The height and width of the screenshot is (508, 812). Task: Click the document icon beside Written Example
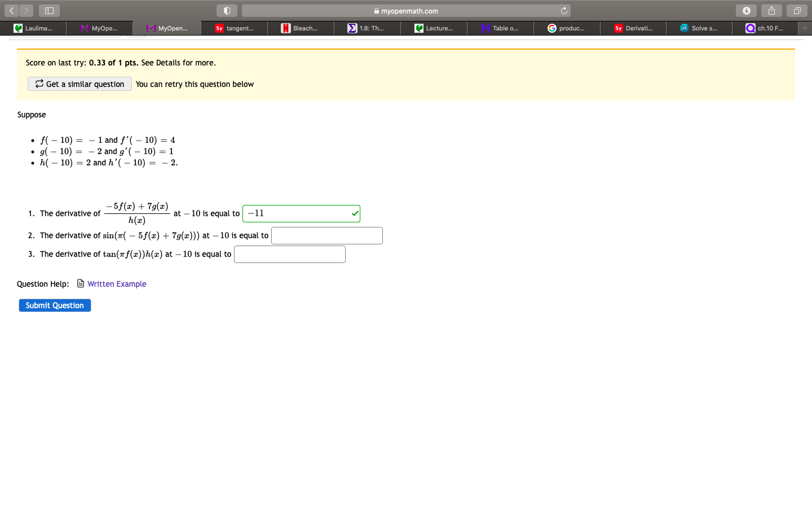coord(81,283)
